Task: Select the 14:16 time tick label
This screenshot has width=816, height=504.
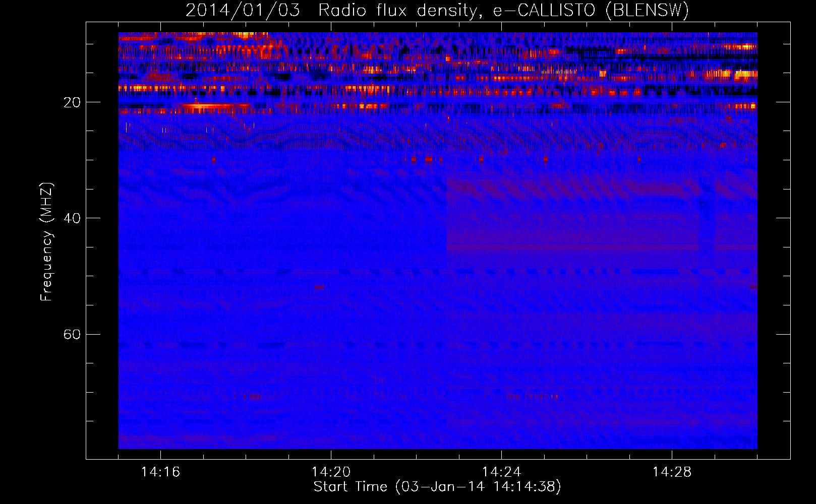Action: (160, 472)
